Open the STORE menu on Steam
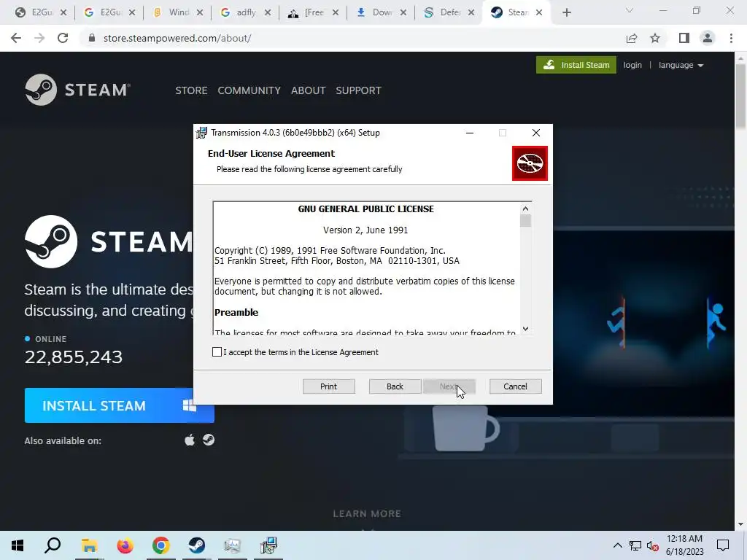This screenshot has height=560, width=747. [191, 90]
